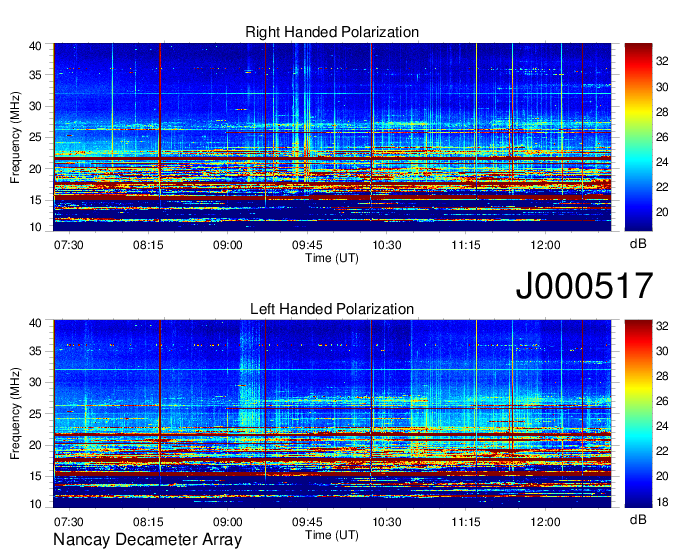680x552 pixels.
Task: Click the 40 MHz tick of Right Handed plot
Action: [x=36, y=46]
